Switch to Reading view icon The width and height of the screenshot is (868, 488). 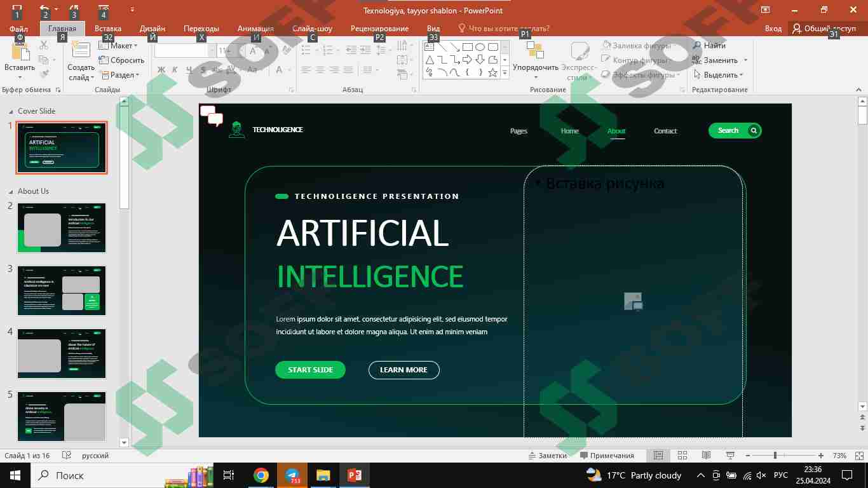point(706,456)
